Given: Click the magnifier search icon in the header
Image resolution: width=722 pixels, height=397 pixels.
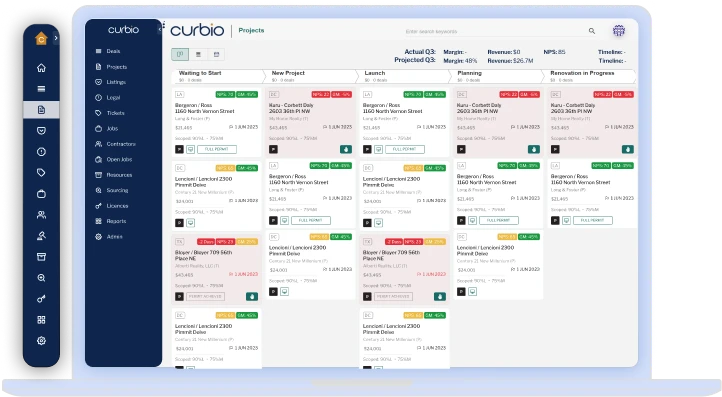Looking at the screenshot, I should [x=592, y=31].
